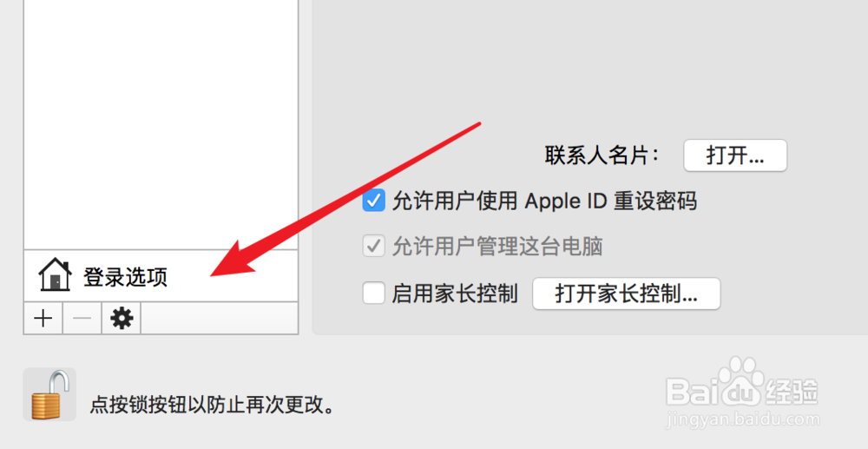Click the empty white user list area
The image size is (868, 449).
tap(161, 124)
